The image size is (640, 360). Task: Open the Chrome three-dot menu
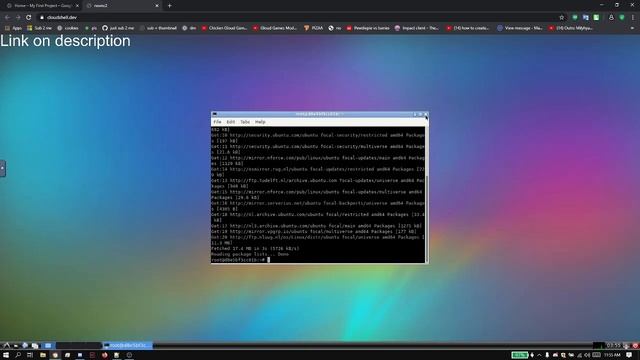[633, 17]
